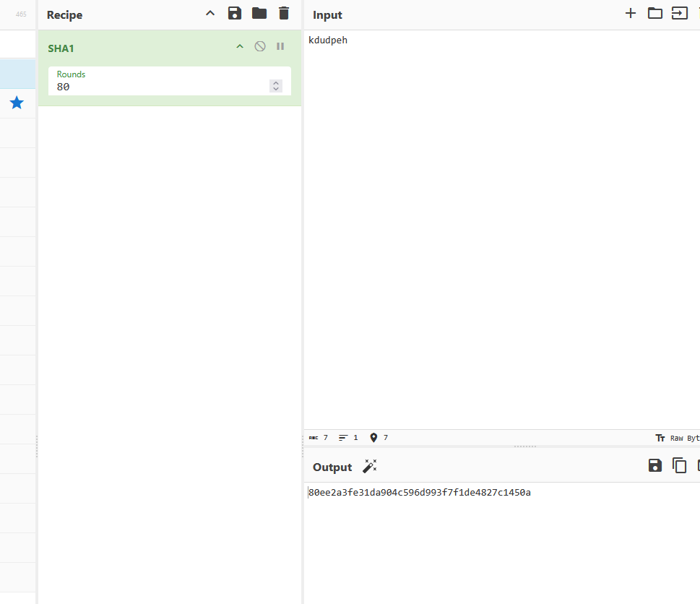Screen dimensions: 700x604
Task: Disable the SHA1 operation
Action: (x=260, y=46)
